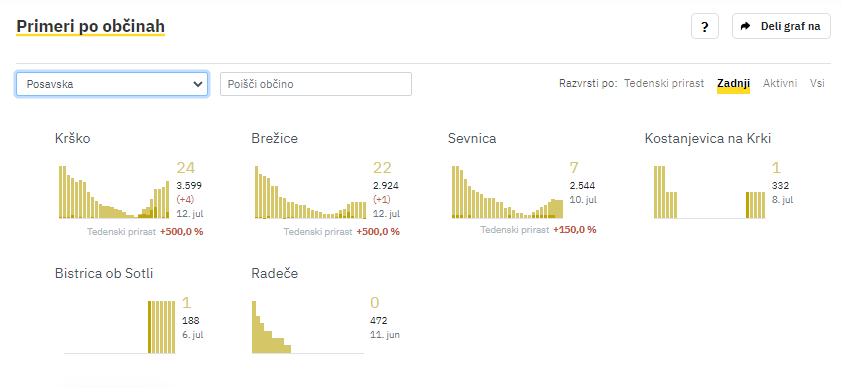The image size is (842, 388).
Task: Click the Poišči občino search field
Action: tap(316, 84)
